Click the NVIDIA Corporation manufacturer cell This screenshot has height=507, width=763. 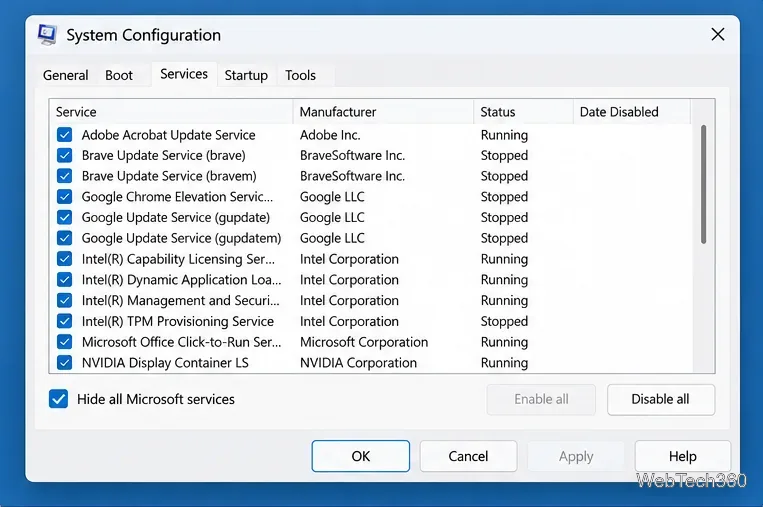click(x=358, y=362)
